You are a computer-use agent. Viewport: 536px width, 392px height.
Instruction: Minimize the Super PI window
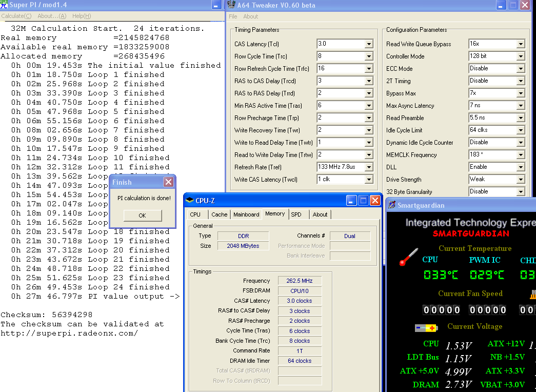pos(216,5)
